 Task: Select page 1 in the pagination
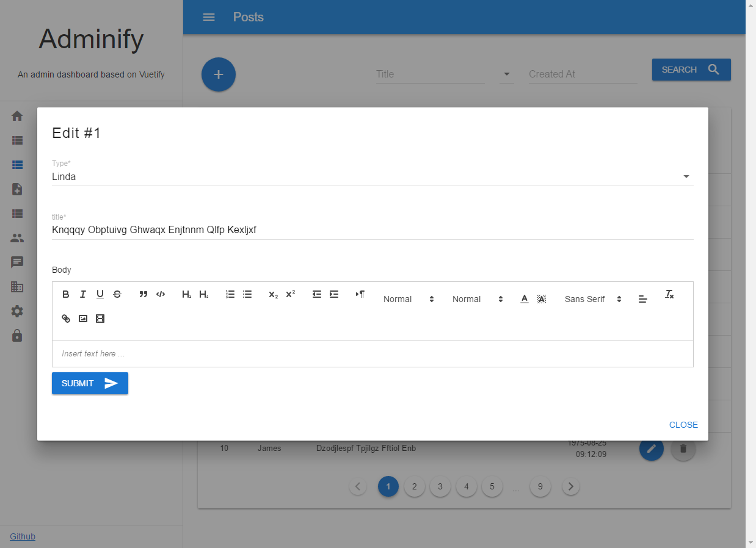[x=388, y=486]
